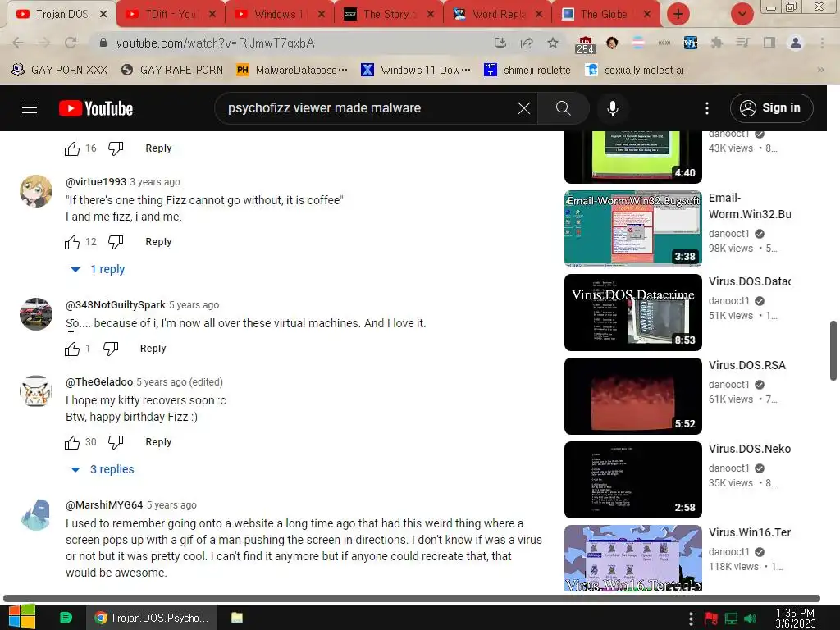
Task: Dislike the @virtue1993 comment
Action: [x=116, y=242]
